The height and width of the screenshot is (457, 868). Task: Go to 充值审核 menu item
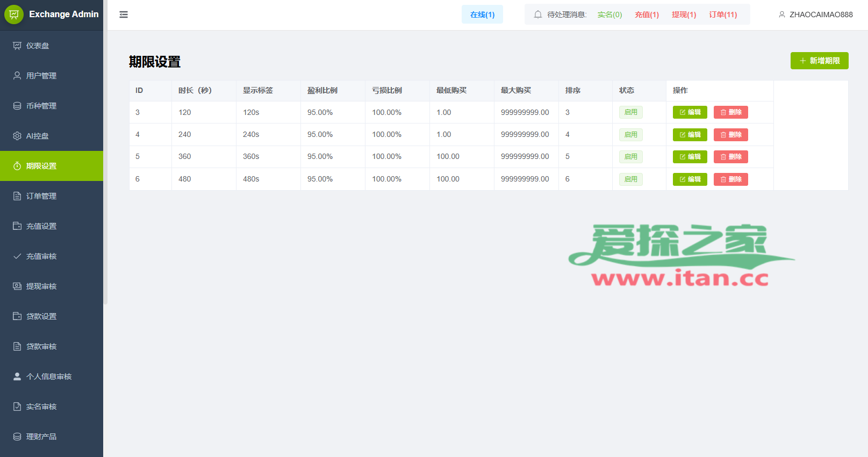41,256
